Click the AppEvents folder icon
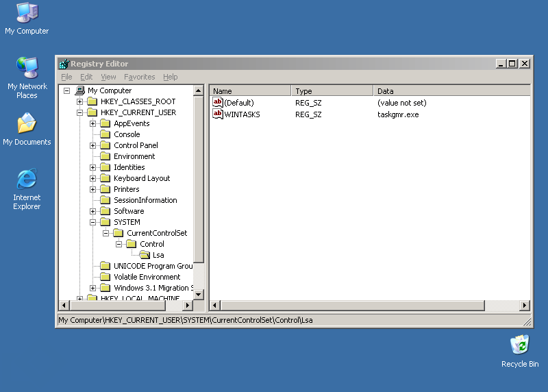 pos(105,123)
